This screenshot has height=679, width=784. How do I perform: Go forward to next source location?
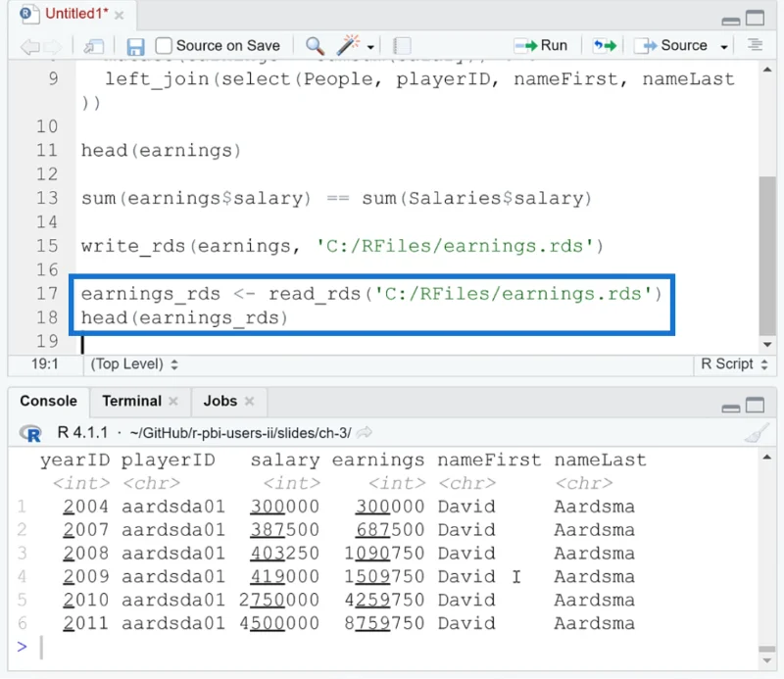tap(52, 46)
